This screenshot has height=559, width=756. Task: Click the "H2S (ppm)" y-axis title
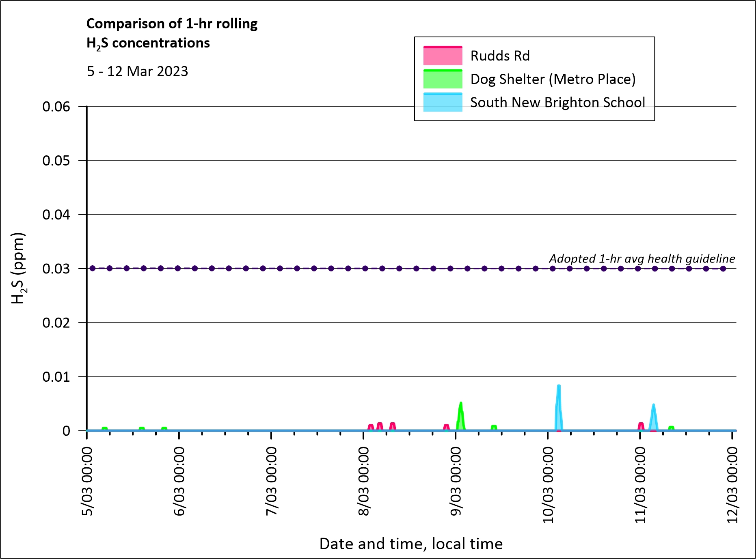[x=18, y=268]
